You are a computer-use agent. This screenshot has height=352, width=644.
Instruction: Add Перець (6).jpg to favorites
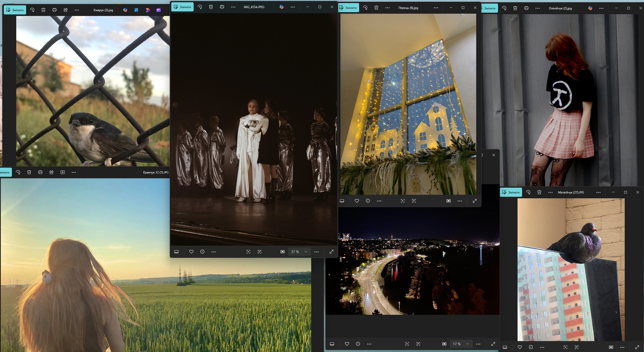(357, 201)
